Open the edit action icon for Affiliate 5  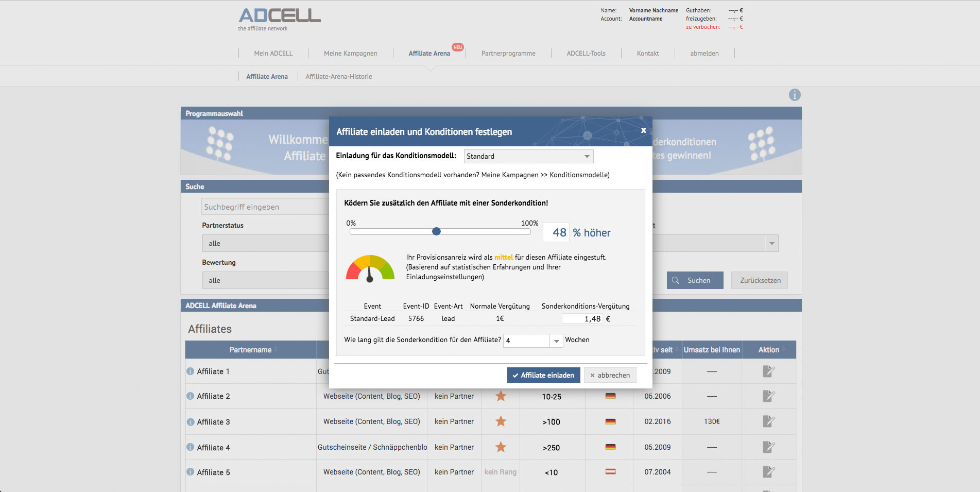coord(769,472)
